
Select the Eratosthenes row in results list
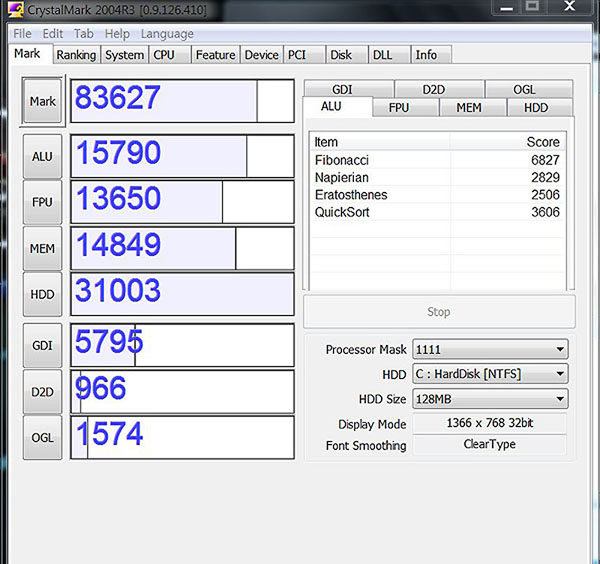(437, 195)
